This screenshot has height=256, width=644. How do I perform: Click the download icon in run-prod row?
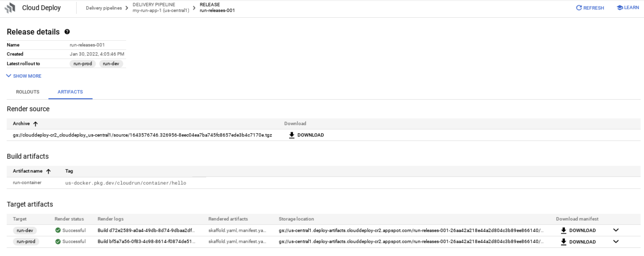pyautogui.click(x=563, y=242)
